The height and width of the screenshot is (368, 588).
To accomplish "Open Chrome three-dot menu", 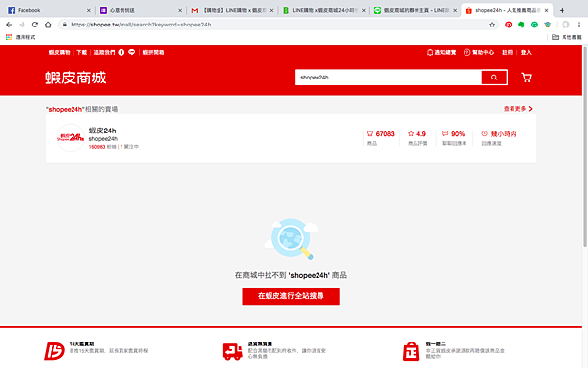I will tap(579, 25).
